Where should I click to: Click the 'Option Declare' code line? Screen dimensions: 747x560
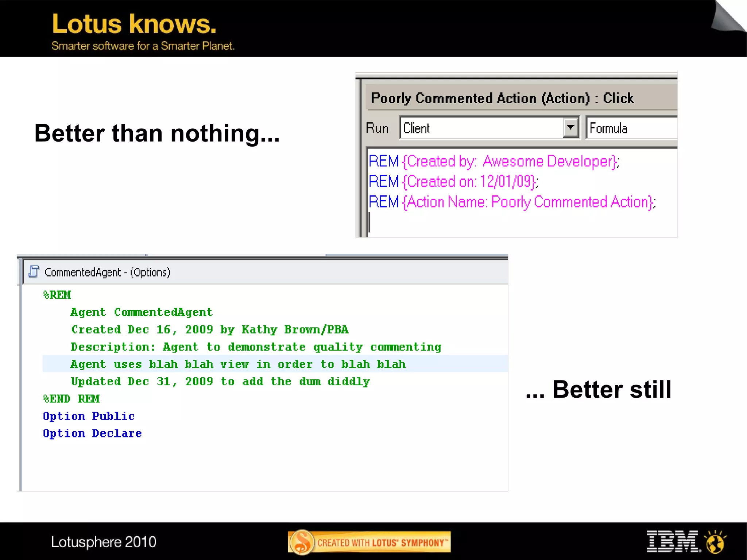(92, 433)
